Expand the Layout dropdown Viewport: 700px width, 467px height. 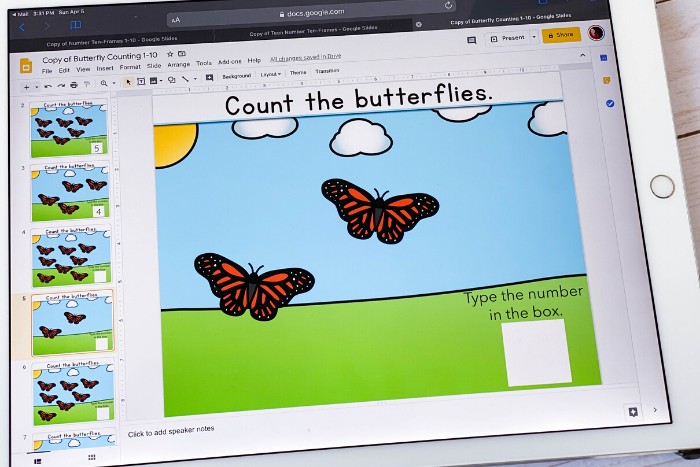[x=270, y=74]
